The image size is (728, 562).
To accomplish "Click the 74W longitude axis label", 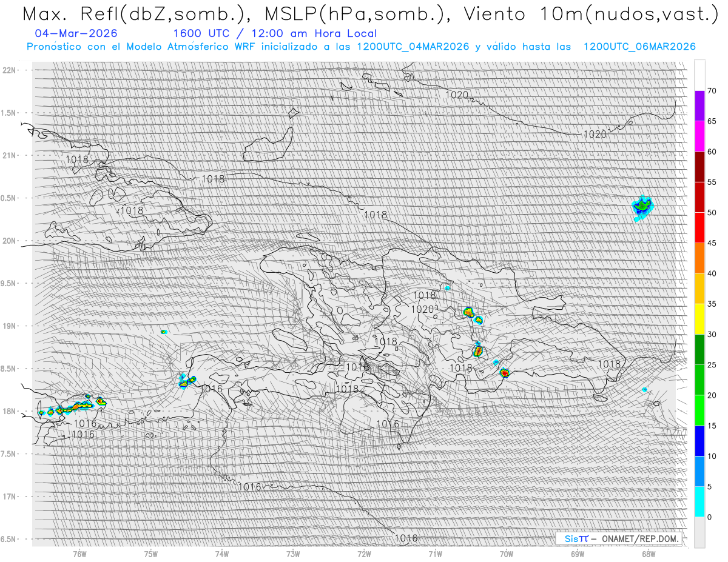I will click(x=222, y=554).
